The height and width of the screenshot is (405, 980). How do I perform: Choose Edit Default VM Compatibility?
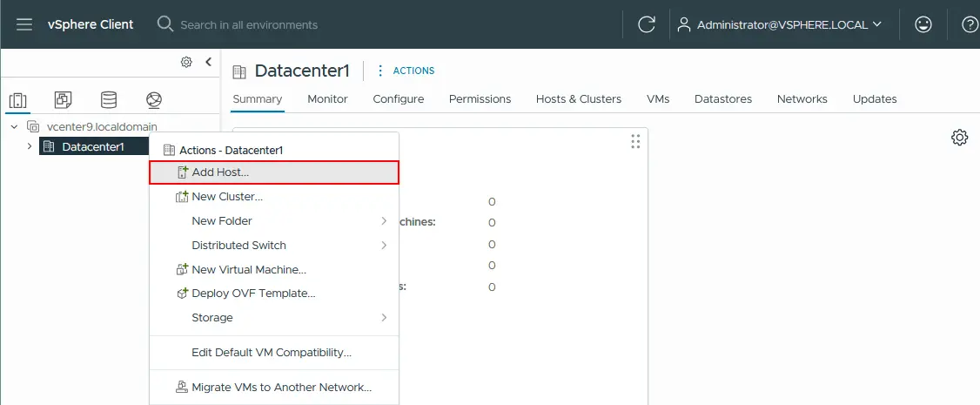[x=274, y=353]
